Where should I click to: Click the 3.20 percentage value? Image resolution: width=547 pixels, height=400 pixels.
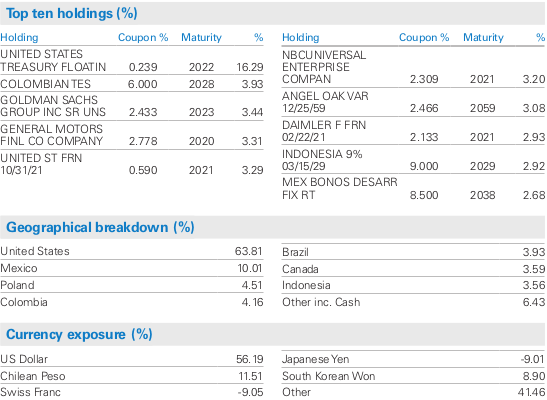point(534,79)
